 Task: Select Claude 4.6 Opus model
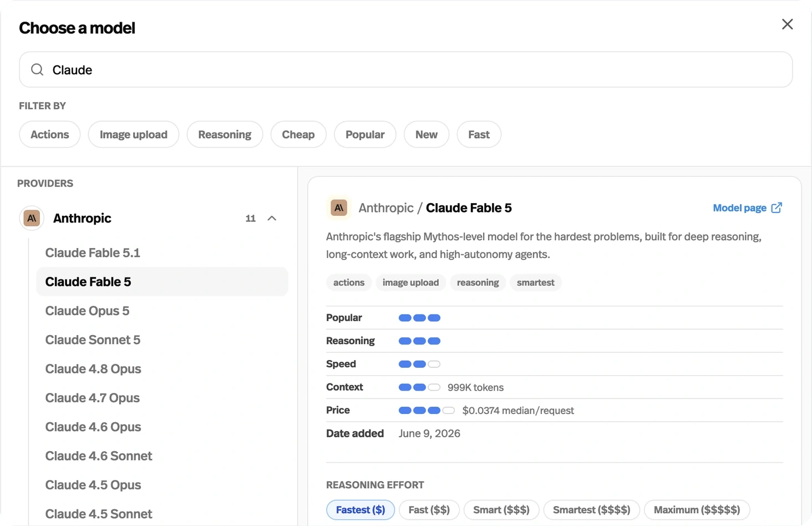(162, 427)
